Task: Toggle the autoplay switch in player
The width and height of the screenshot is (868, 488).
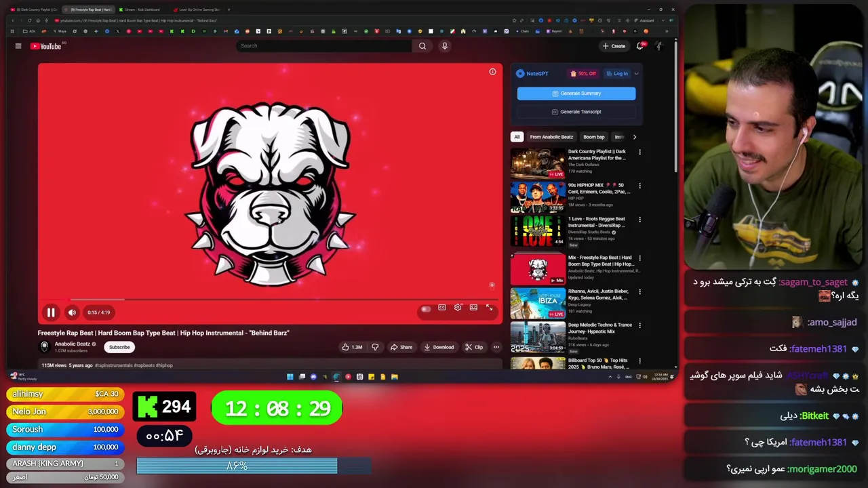Action: point(426,309)
